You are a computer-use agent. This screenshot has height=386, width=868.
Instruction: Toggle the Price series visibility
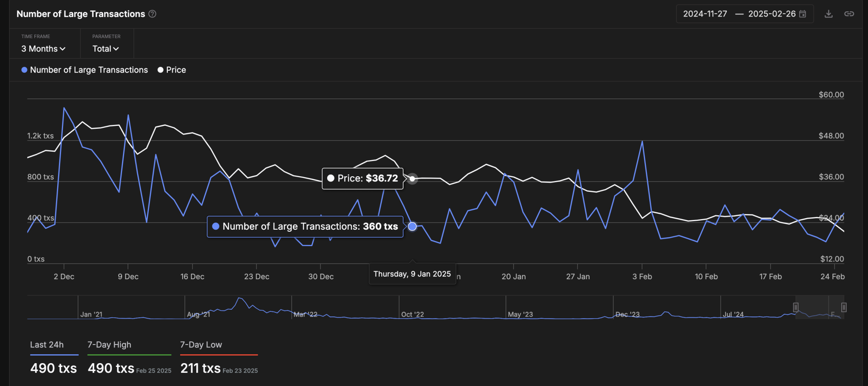(176, 70)
